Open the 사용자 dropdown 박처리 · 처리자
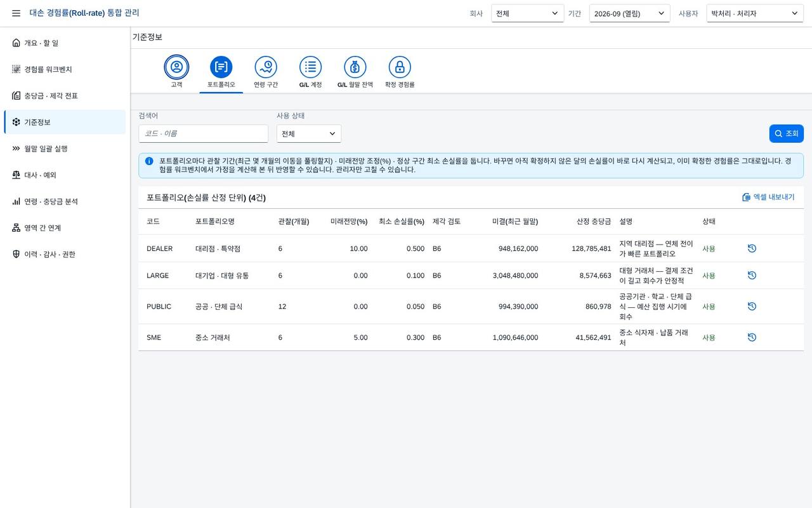 755,13
